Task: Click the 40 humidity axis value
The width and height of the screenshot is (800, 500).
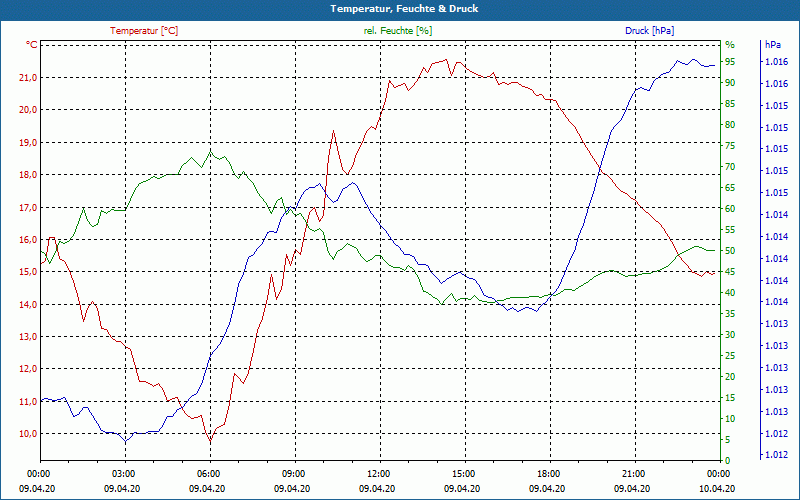Action: (x=730, y=293)
